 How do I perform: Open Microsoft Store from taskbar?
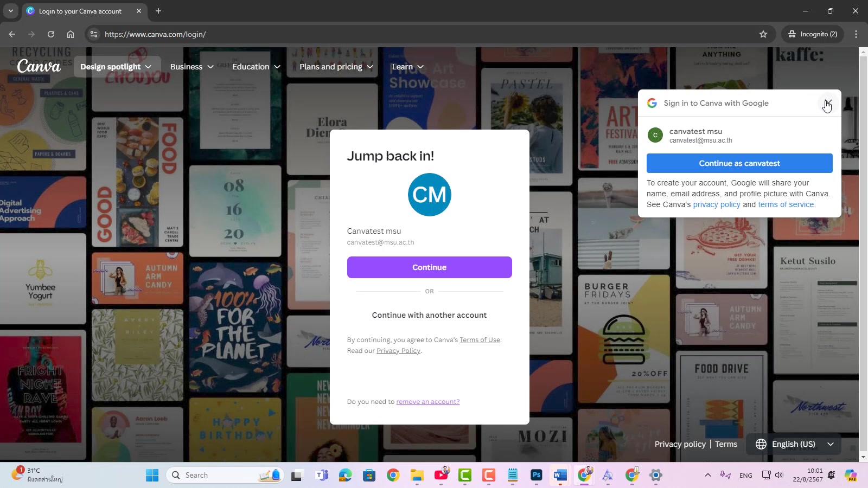point(369,476)
